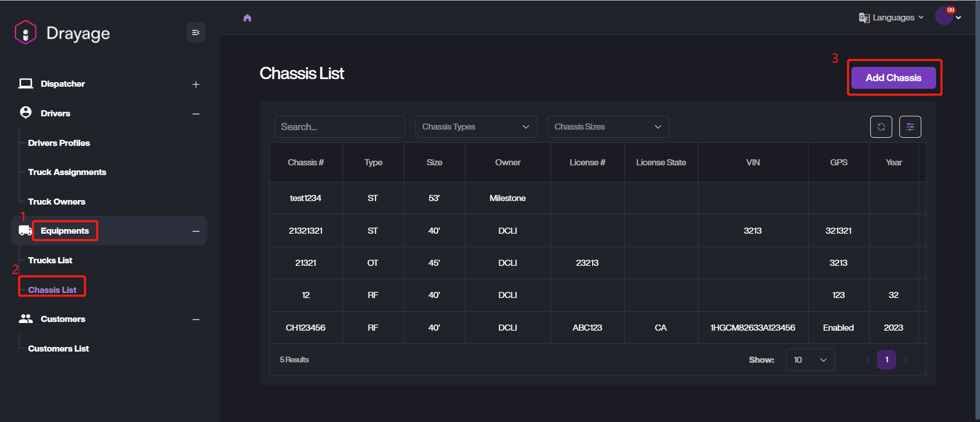This screenshot has width=980, height=422.
Task: Click the refresh table icon
Action: pos(881,127)
